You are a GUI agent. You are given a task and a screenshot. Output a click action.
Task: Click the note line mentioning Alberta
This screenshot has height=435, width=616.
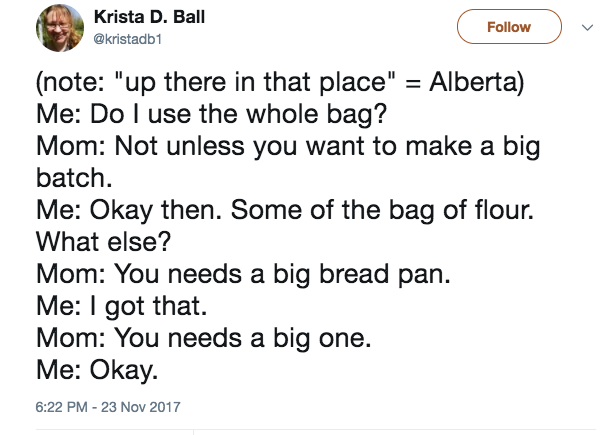280,83
